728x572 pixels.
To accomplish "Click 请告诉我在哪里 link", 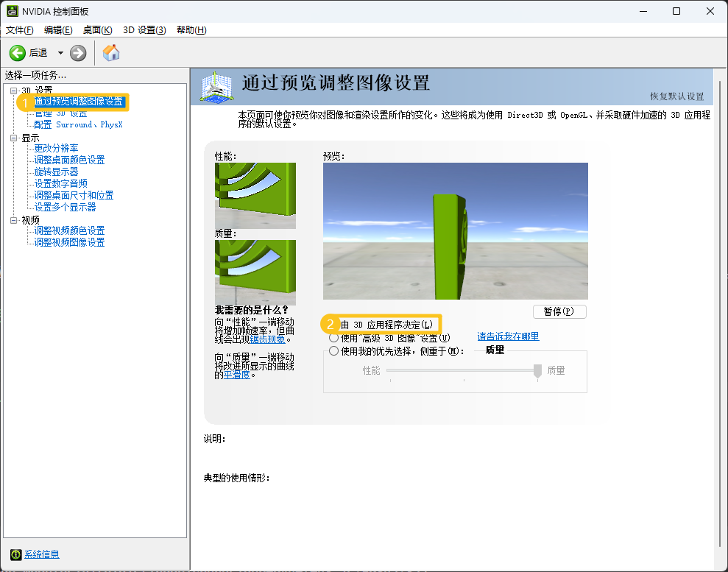I will point(508,336).
